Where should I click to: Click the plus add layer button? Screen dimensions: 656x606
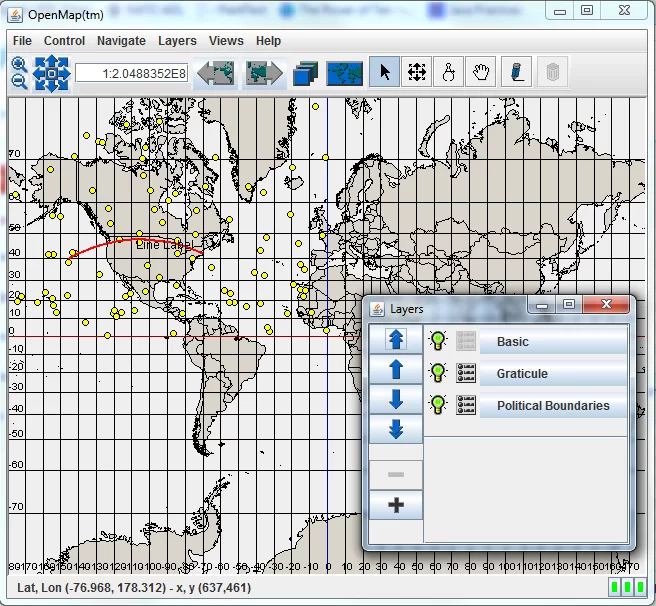pyautogui.click(x=396, y=505)
